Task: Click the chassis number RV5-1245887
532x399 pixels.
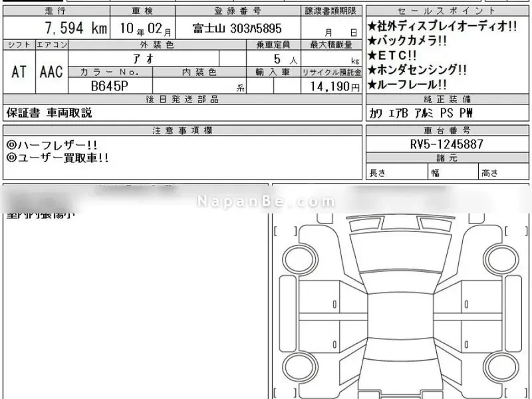Action: pyautogui.click(x=448, y=144)
